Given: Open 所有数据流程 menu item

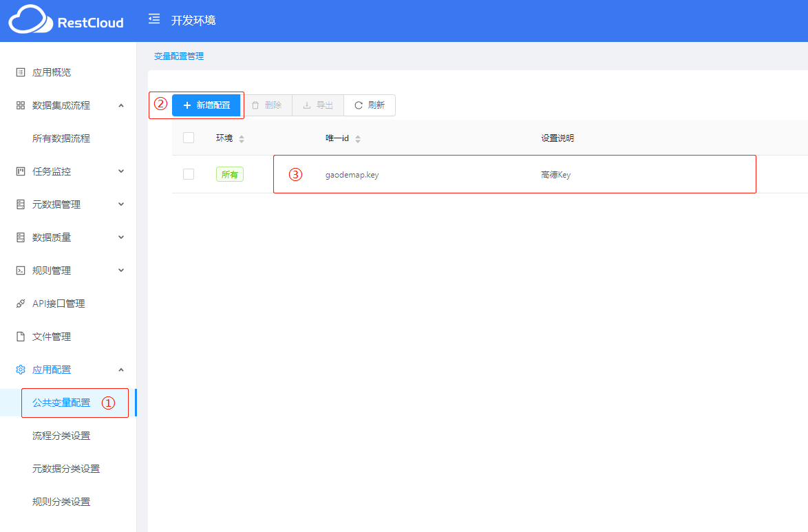Looking at the screenshot, I should click(x=61, y=138).
